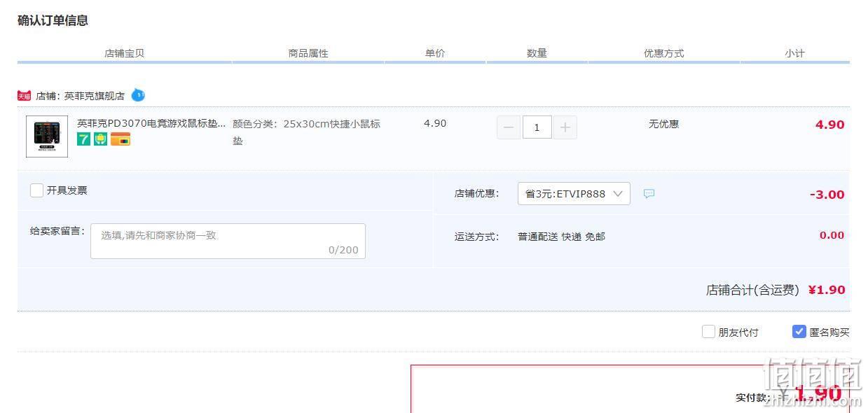Click the 单价 column header
Image resolution: width=868 pixels, height=413 pixels.
435,53
